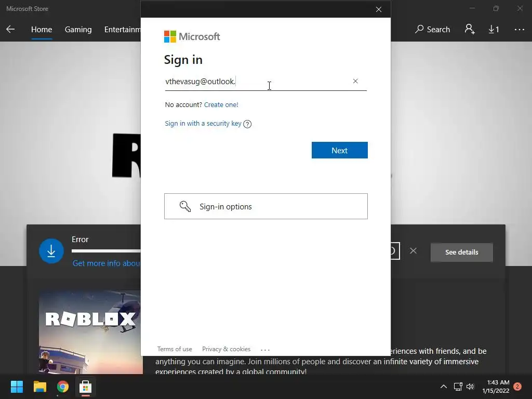Open Privacy & cookies link
The width and height of the screenshot is (532, 399).
point(227,349)
